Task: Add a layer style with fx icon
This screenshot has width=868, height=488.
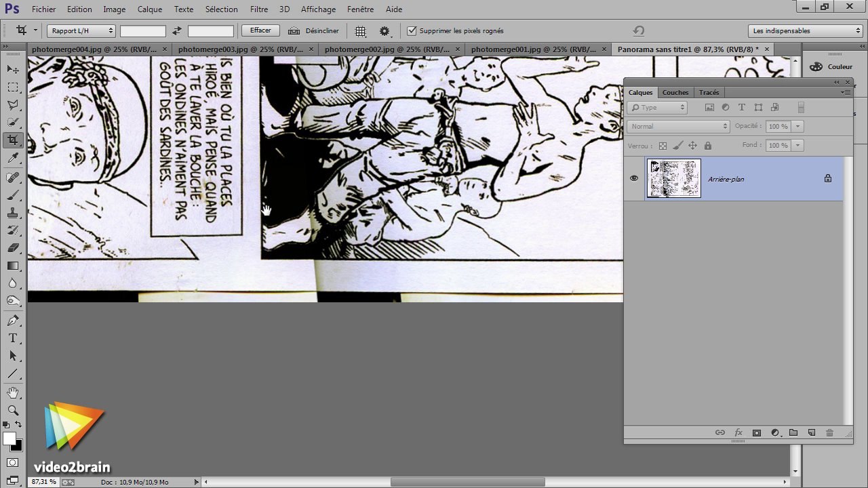Action: pyautogui.click(x=738, y=432)
